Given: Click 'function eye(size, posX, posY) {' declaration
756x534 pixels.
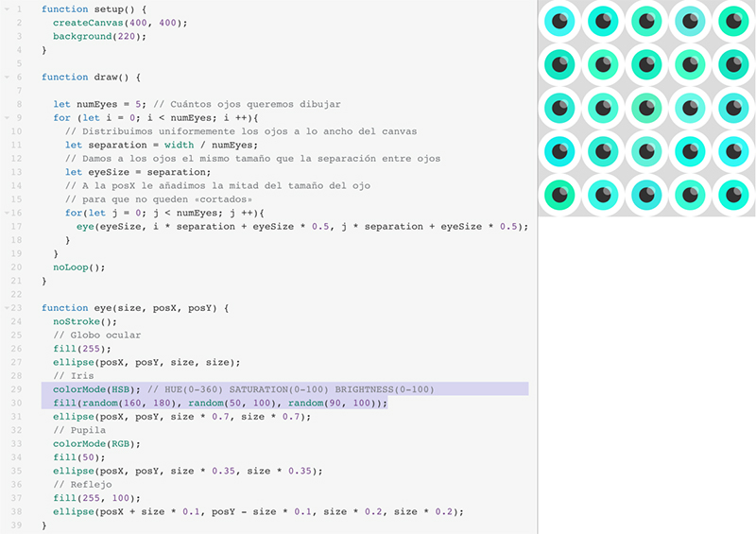Looking at the screenshot, I should [x=135, y=308].
